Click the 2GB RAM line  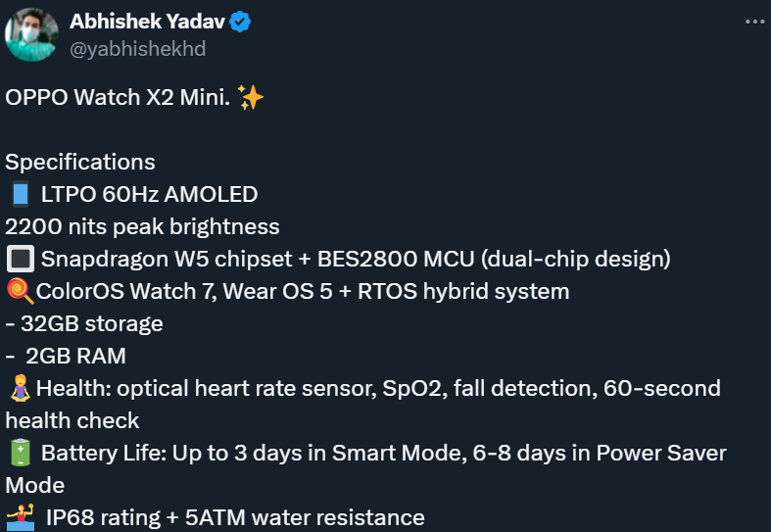click(66, 356)
